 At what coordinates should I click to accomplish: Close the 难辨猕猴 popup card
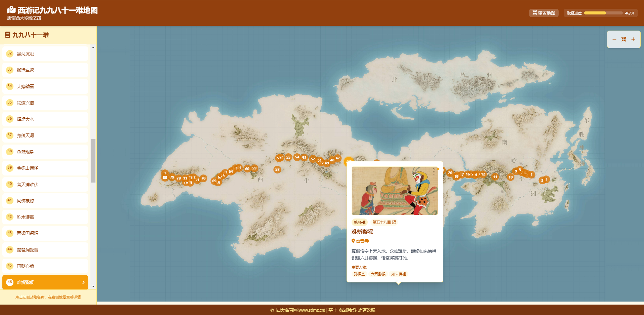438,169
